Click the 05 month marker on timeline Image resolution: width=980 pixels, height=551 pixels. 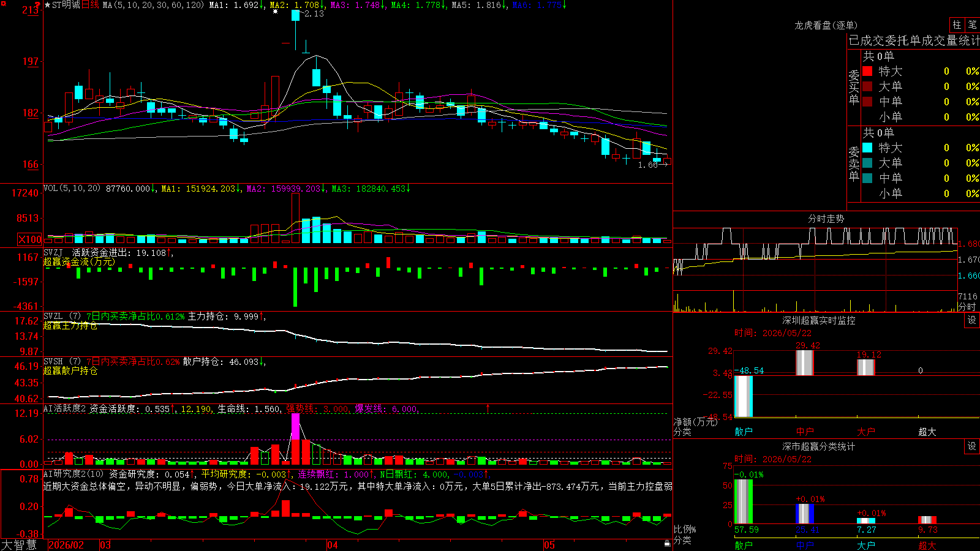coord(549,545)
